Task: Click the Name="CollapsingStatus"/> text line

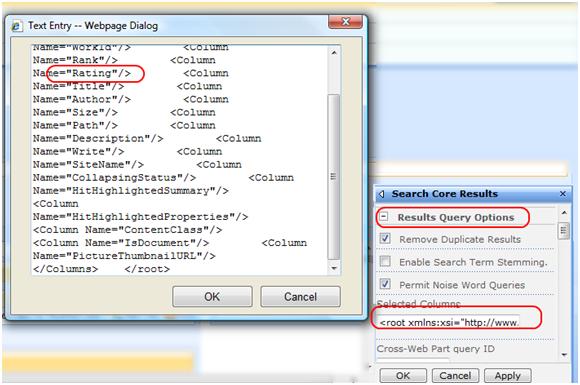Action: (114, 178)
